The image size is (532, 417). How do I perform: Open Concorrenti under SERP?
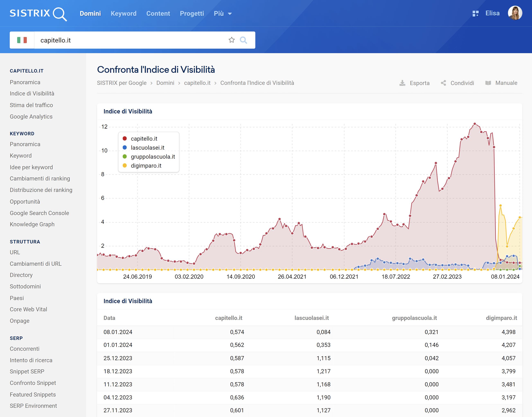(25, 349)
